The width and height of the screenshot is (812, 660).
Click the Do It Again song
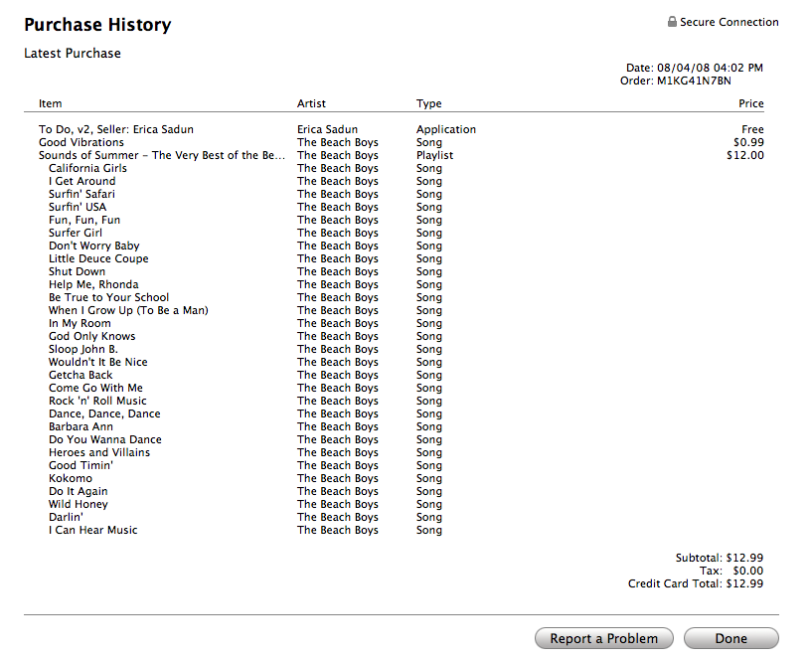click(79, 492)
